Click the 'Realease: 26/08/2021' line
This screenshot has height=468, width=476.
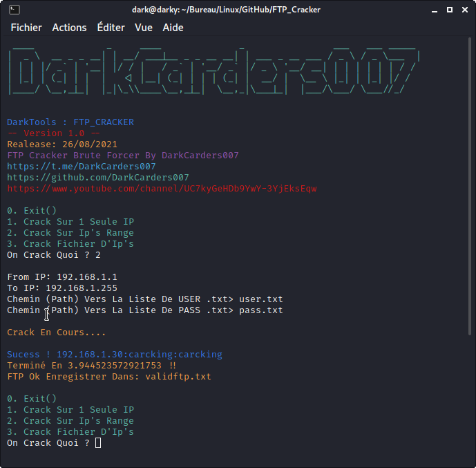(62, 144)
